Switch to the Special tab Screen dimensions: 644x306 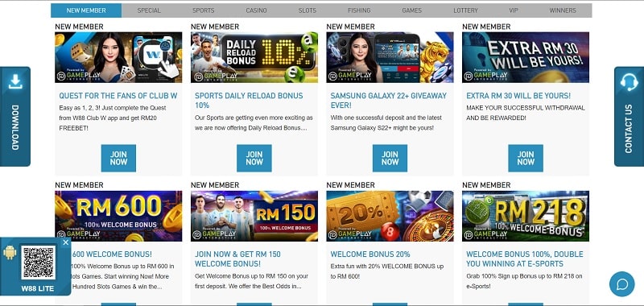click(x=149, y=10)
